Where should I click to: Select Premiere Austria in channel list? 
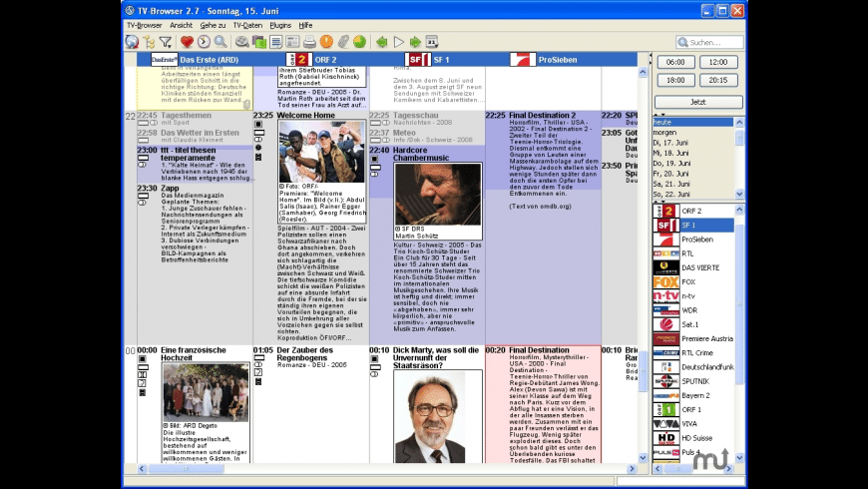click(x=693, y=338)
